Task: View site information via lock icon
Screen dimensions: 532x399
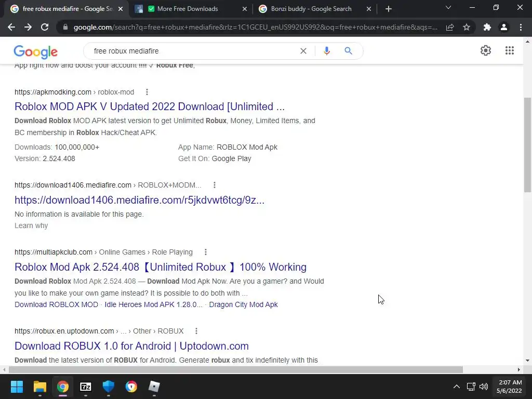Action: (65, 27)
